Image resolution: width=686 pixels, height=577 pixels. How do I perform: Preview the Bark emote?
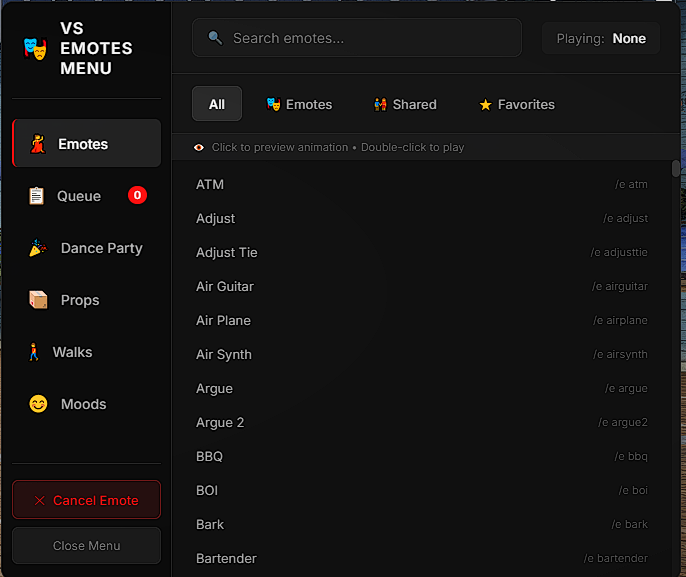[422, 524]
